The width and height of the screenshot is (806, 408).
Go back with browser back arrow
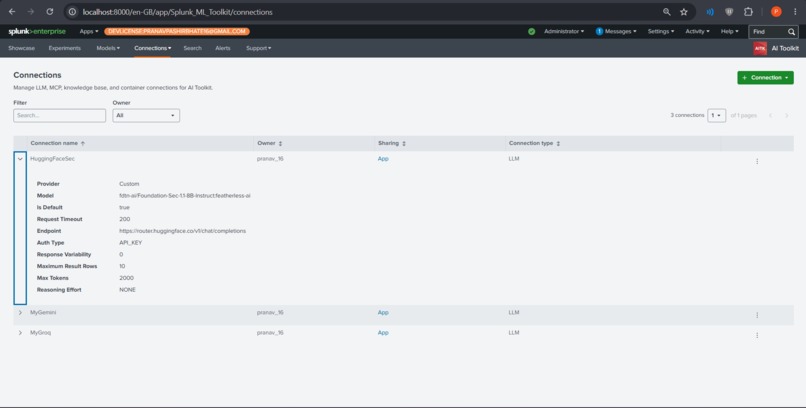[x=12, y=12]
